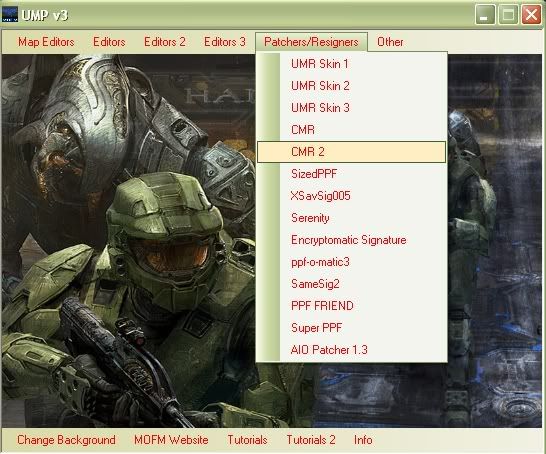Open the Editors menu
Viewport: 546px width, 454px height.
tap(109, 42)
